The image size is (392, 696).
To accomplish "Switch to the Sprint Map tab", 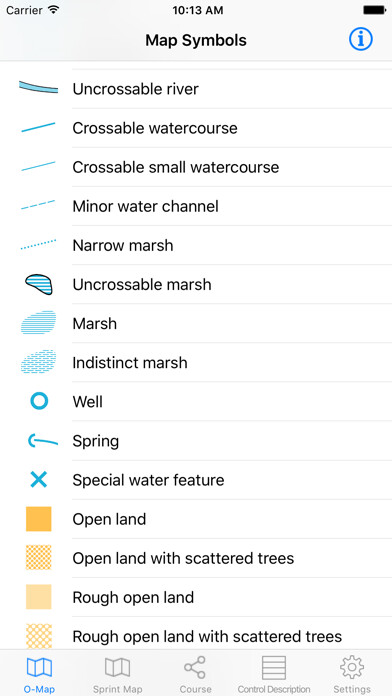I will pyautogui.click(x=118, y=675).
